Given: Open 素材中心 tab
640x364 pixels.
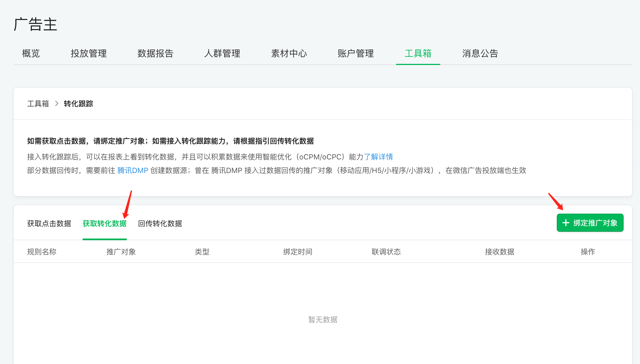Looking at the screenshot, I should pos(289,53).
